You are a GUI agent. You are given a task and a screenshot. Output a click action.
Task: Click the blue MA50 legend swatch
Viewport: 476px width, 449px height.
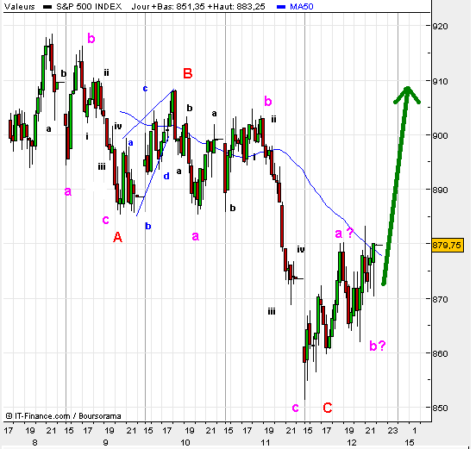(x=281, y=7)
